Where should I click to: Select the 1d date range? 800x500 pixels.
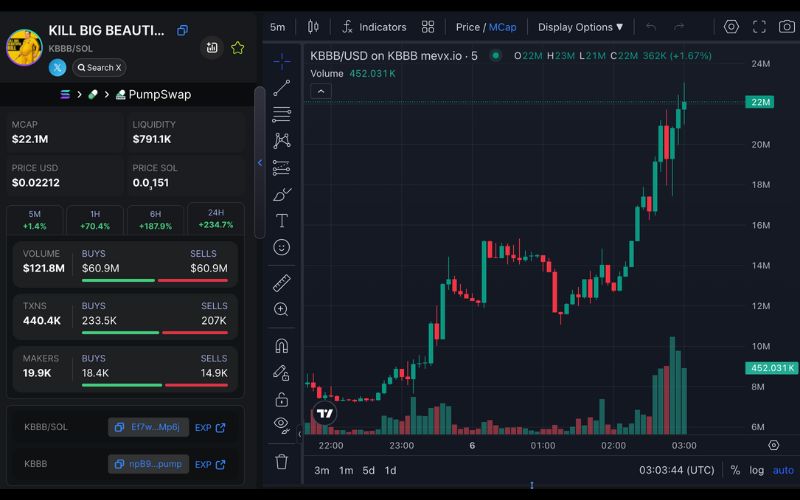390,470
